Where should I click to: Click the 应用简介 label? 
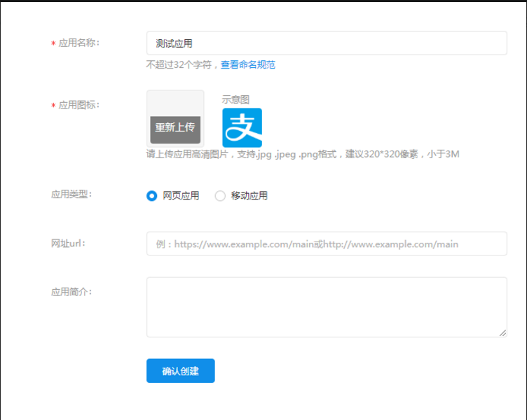(71, 292)
